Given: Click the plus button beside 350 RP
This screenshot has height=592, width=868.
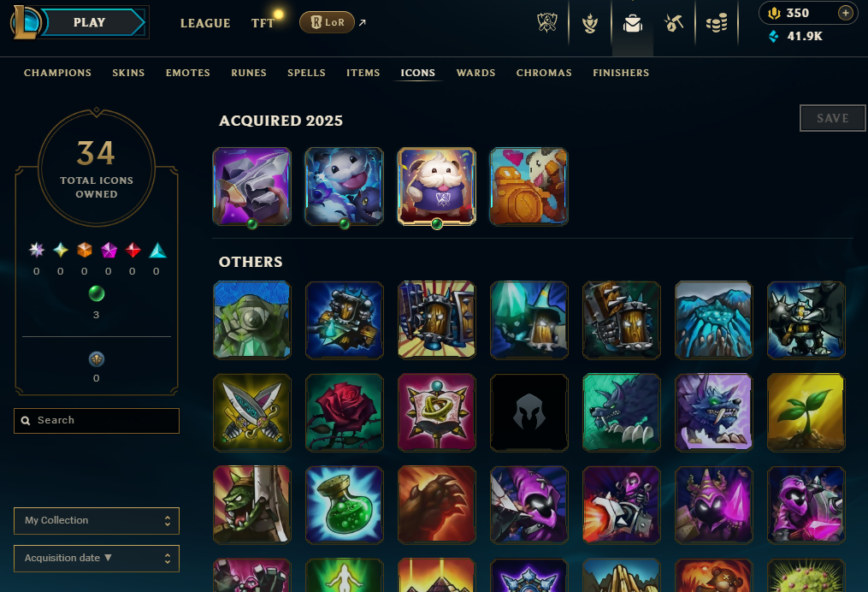Looking at the screenshot, I should tap(845, 13).
